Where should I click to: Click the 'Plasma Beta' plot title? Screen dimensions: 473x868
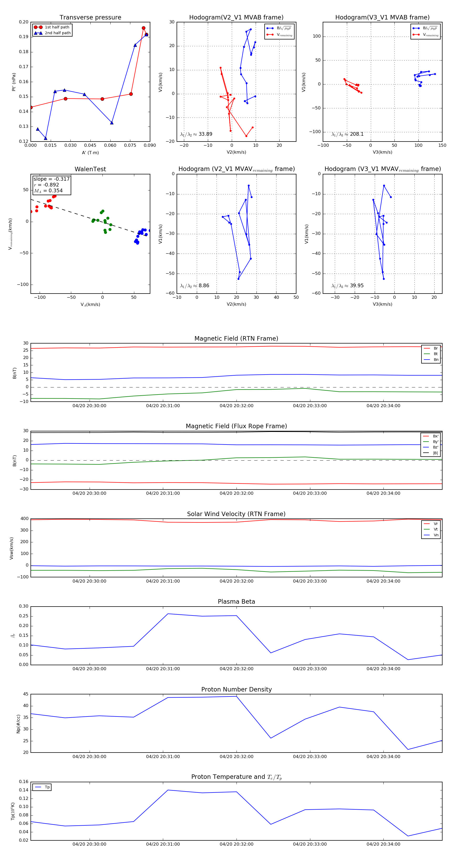(x=236, y=602)
